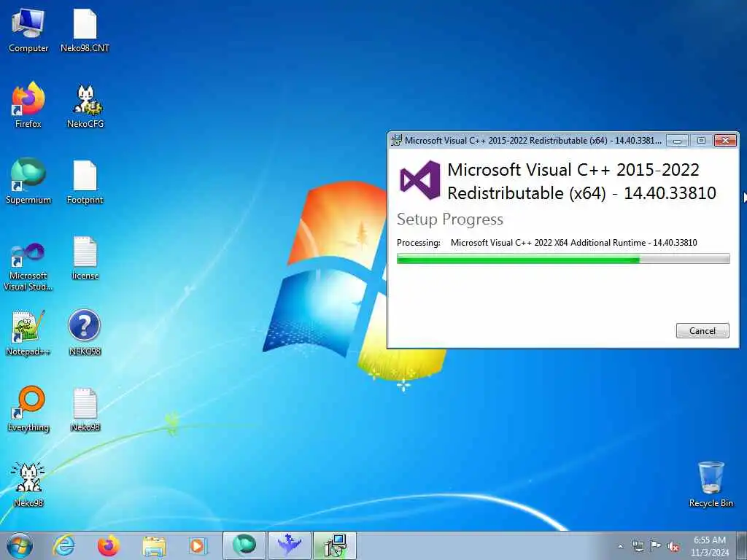Select the Everything search shortcut
Image resolution: width=747 pixels, height=560 pixels.
pyautogui.click(x=28, y=408)
